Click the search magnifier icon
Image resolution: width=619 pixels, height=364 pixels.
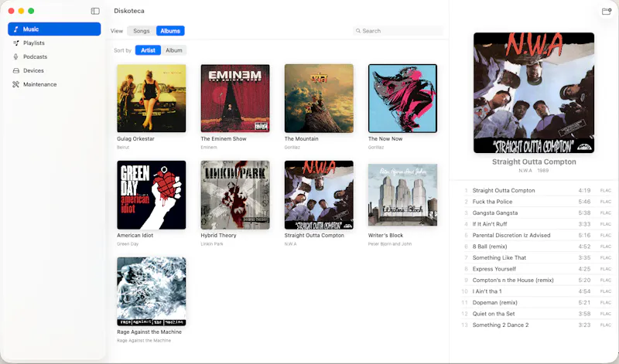tap(358, 31)
